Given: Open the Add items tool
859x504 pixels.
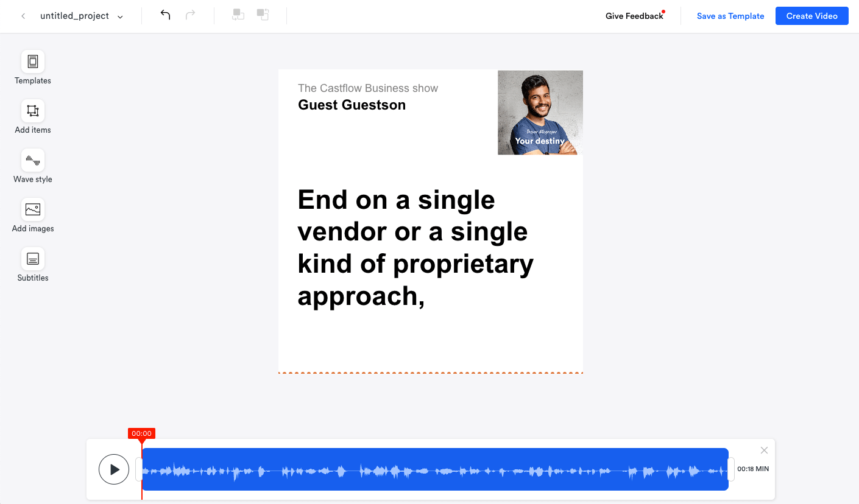Looking at the screenshot, I should tap(33, 111).
